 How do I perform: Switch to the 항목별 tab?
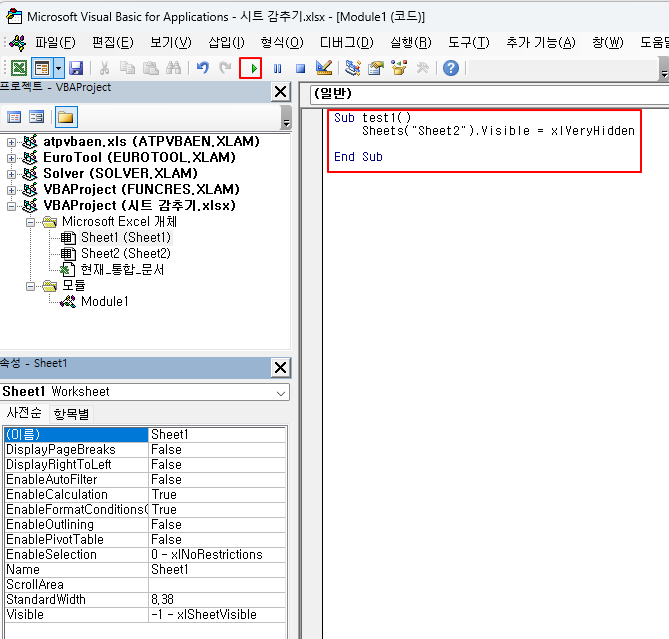71,413
